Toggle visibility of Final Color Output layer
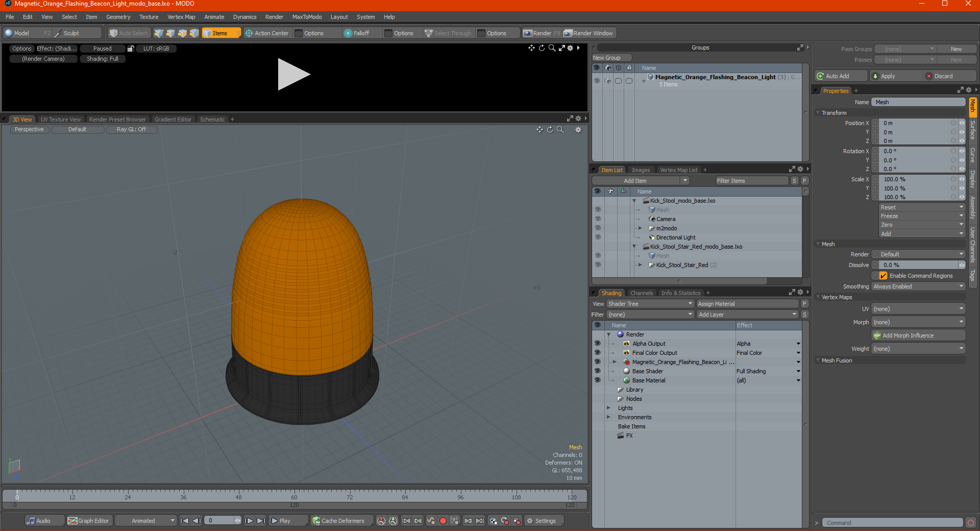This screenshot has width=980, height=531. [x=597, y=353]
